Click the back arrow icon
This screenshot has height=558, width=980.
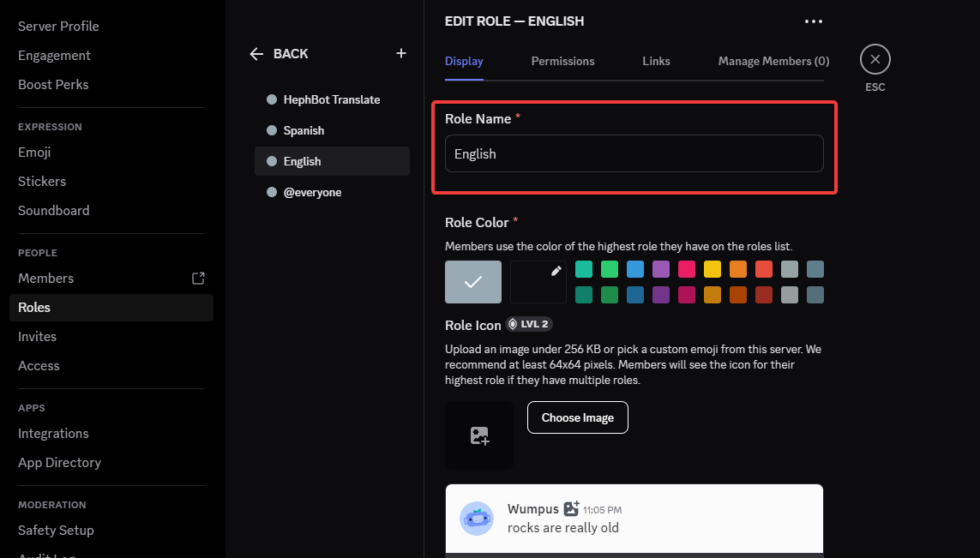click(256, 54)
